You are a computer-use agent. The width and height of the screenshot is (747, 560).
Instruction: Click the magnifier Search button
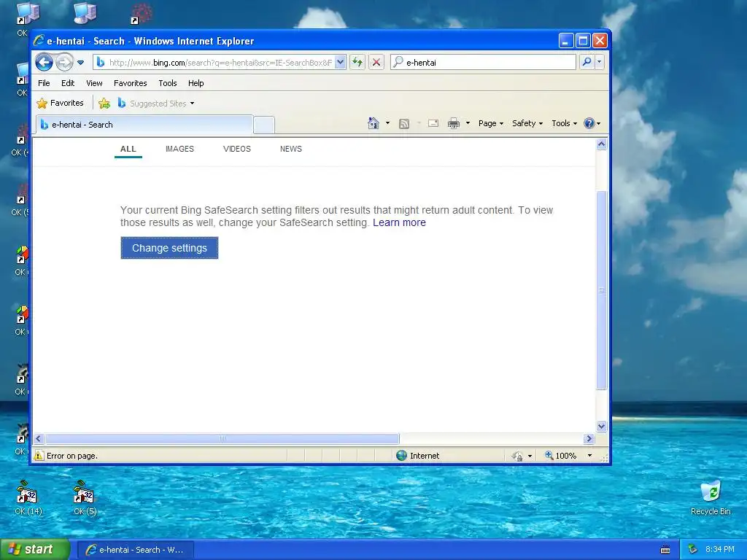tap(587, 62)
